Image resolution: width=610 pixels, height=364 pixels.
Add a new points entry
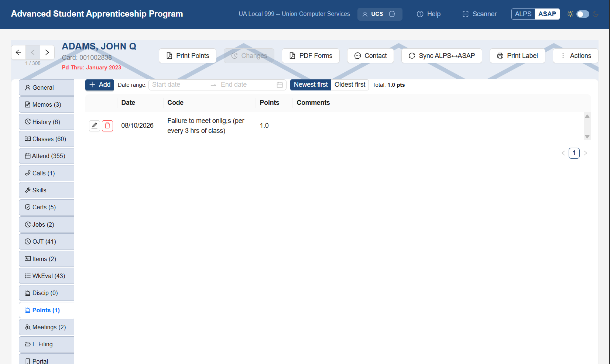pyautogui.click(x=100, y=85)
